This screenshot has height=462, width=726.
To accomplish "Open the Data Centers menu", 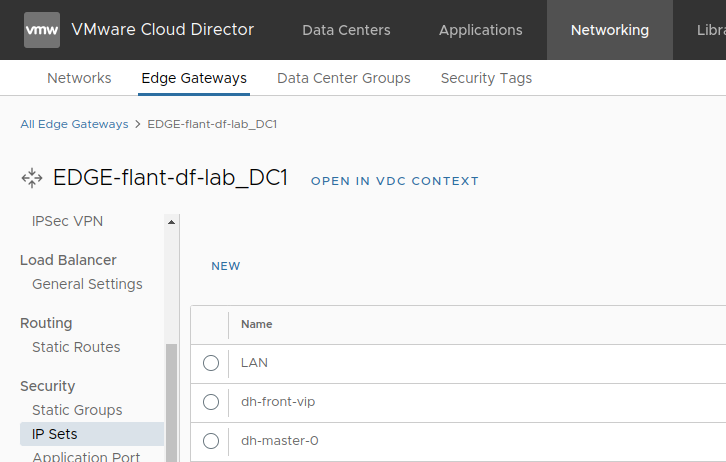I will click(346, 30).
